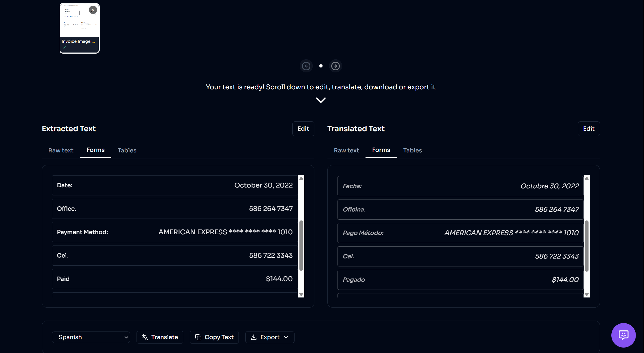Click the Copy Text button

[214, 337]
